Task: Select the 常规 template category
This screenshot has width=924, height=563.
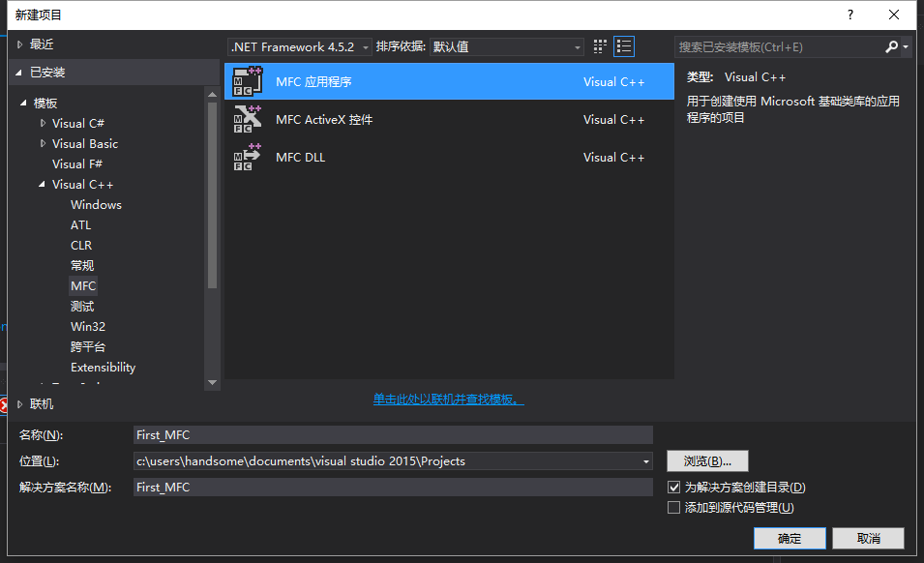Action: coord(82,266)
